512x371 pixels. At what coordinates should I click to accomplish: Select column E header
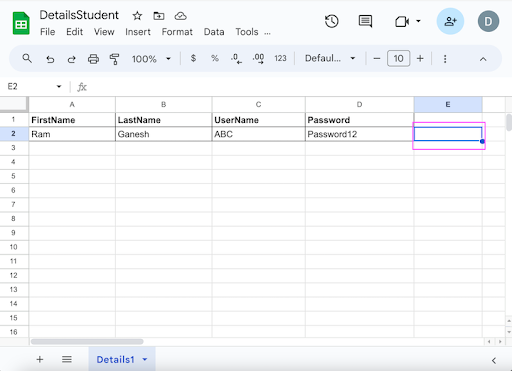coord(448,105)
